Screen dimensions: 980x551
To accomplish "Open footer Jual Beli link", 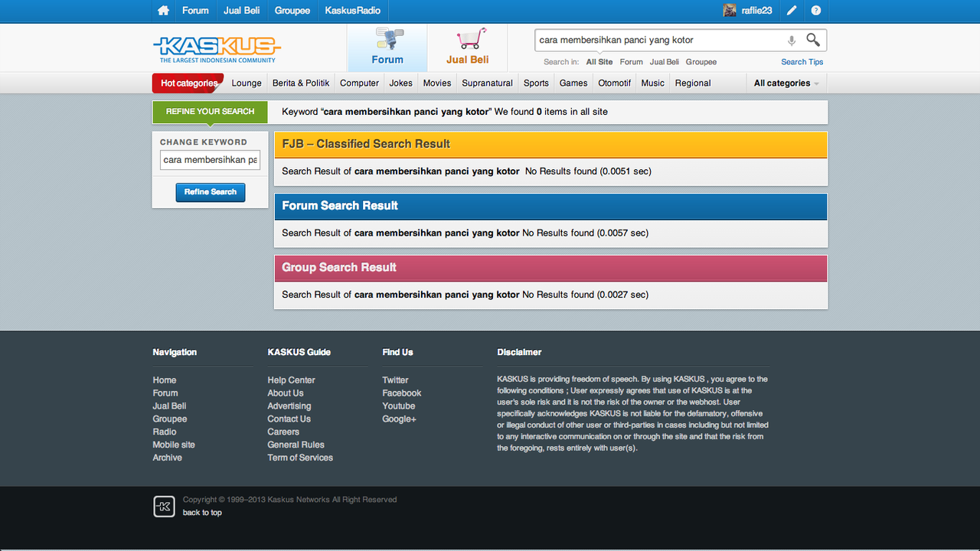I will coord(169,406).
